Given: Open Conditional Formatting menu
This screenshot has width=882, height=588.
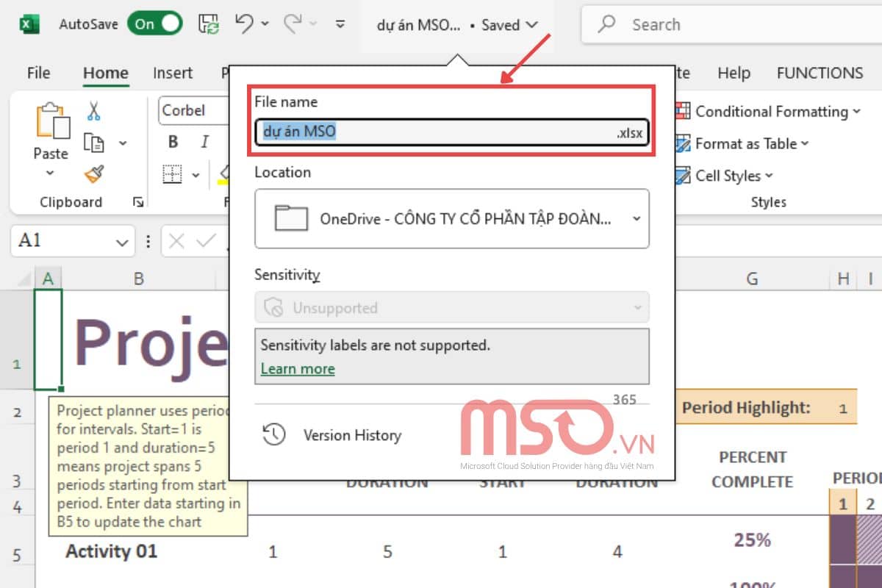Looking at the screenshot, I should (x=768, y=111).
